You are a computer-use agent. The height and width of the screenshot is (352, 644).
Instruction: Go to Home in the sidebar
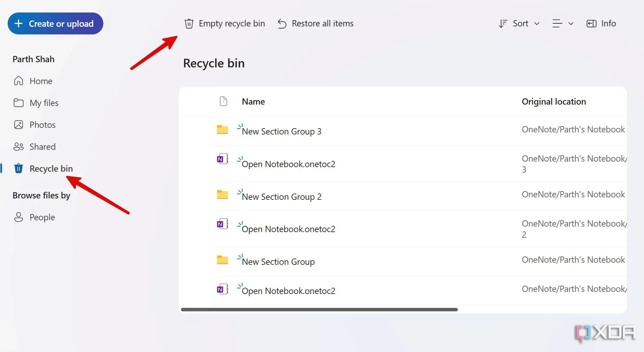[x=41, y=81]
